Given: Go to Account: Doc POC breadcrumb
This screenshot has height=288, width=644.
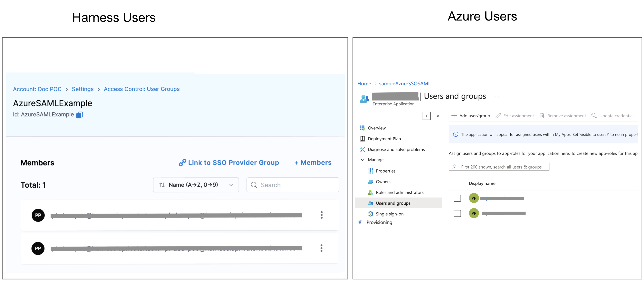Looking at the screenshot, I should click(37, 89).
